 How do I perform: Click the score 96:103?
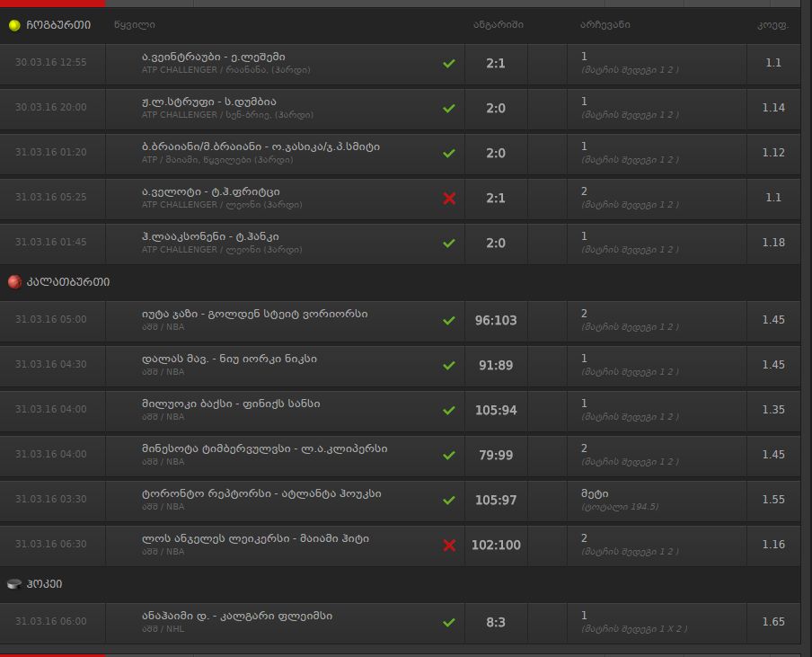(496, 320)
